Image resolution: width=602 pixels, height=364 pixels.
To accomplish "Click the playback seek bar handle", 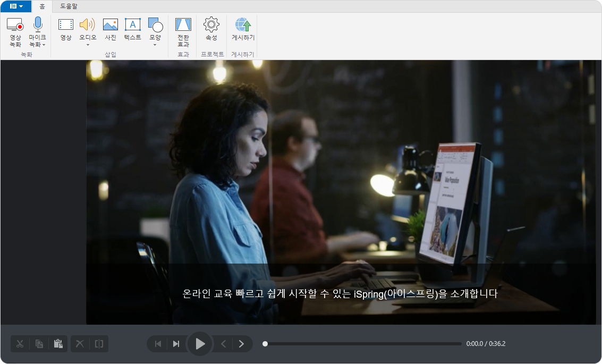I will (x=265, y=344).
